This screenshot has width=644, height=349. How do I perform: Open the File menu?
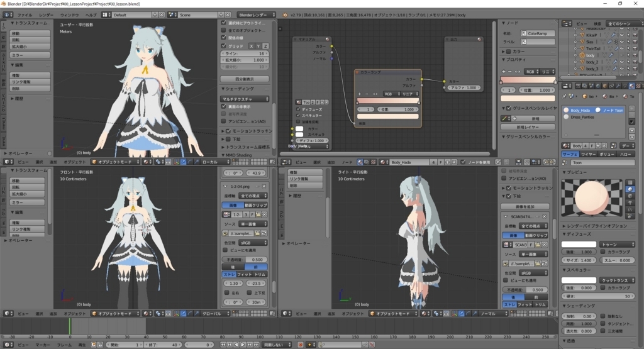pyautogui.click(x=25, y=15)
